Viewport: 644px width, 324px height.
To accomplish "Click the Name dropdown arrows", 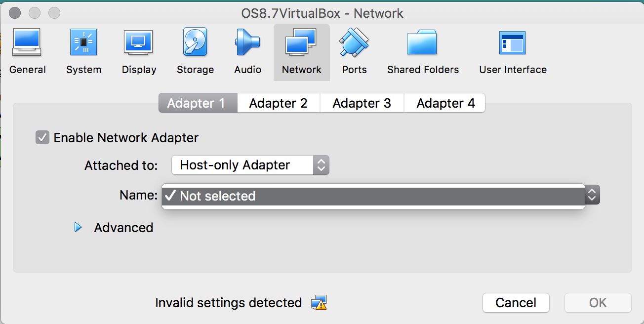I will click(x=592, y=196).
